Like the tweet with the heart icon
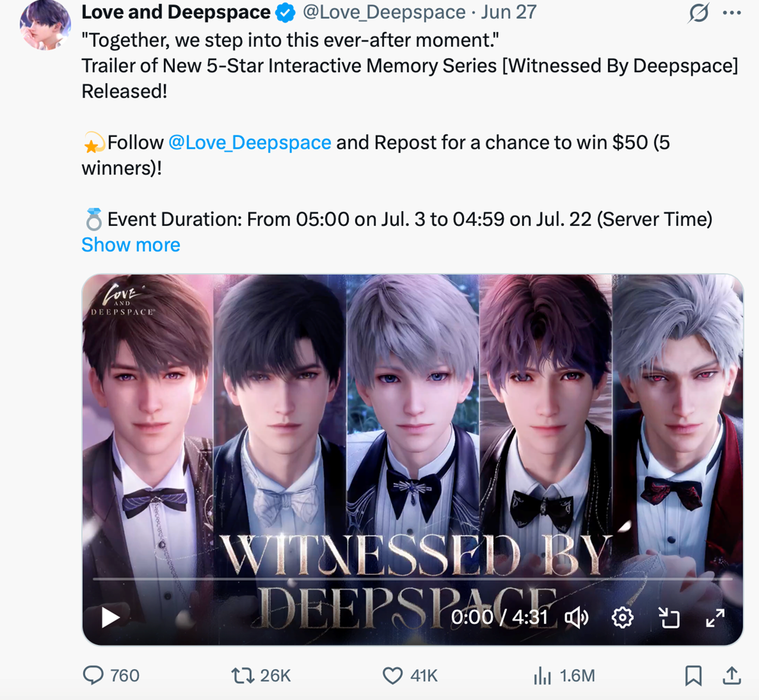 [393, 675]
